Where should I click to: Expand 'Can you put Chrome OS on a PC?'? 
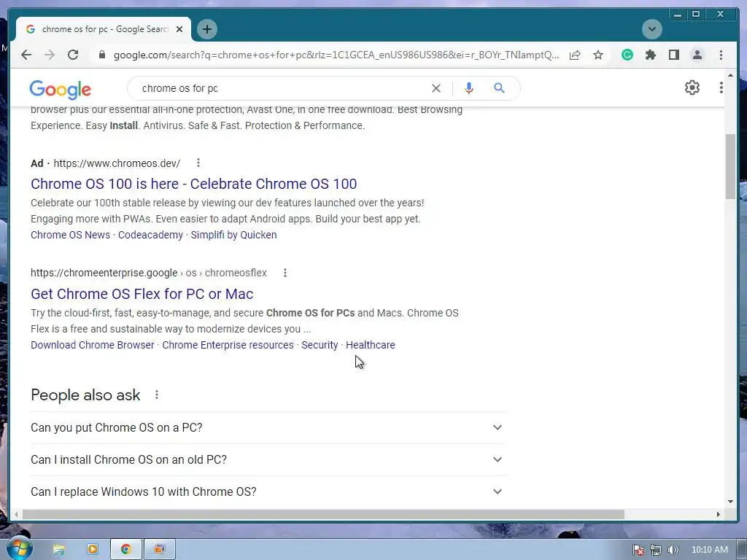pyautogui.click(x=268, y=427)
